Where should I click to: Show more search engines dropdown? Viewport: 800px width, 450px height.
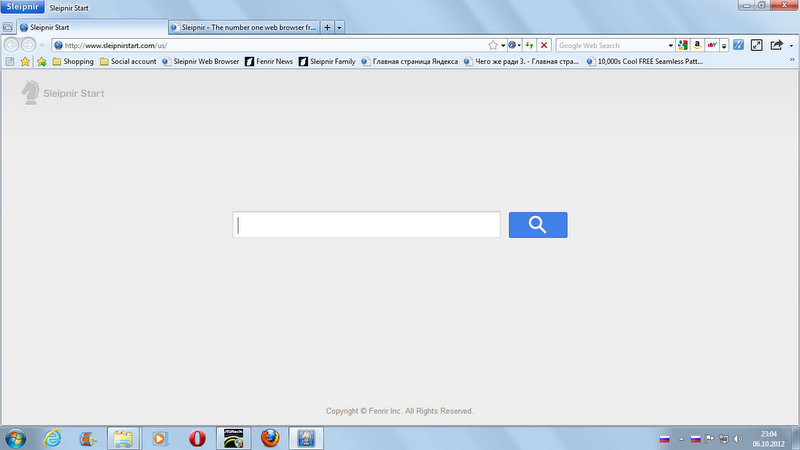(723, 45)
